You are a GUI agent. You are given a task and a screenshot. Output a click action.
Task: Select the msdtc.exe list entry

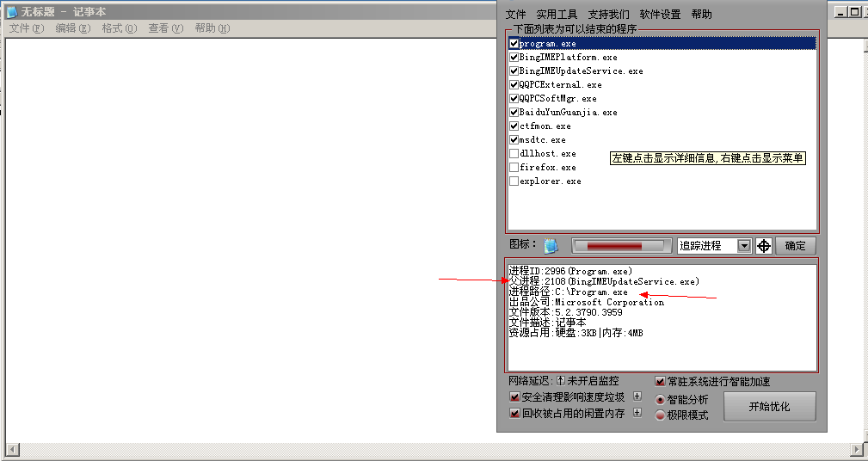(x=543, y=140)
